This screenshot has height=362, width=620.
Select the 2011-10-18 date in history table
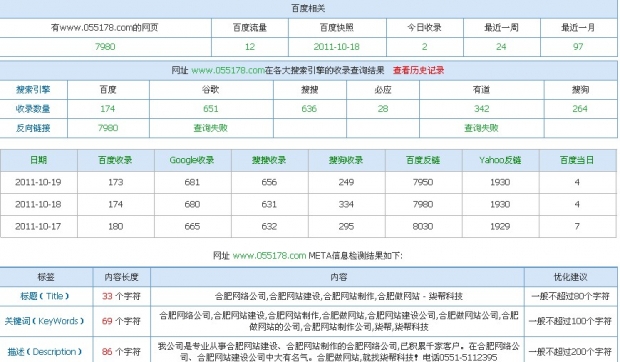[38, 204]
